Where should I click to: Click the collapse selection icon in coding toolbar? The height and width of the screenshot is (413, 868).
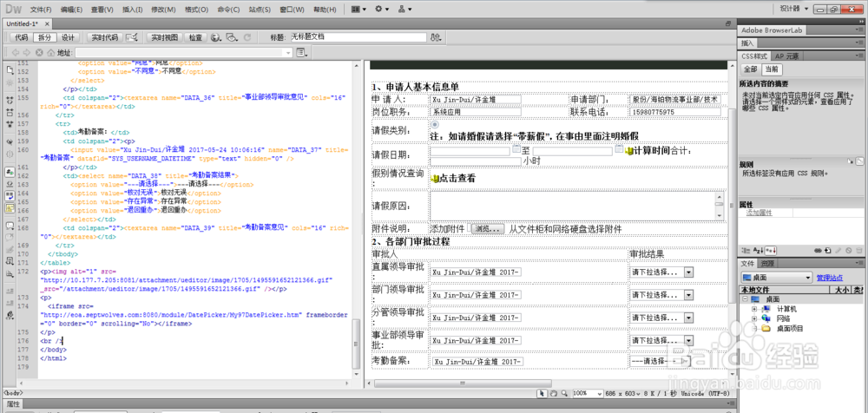[x=10, y=112]
